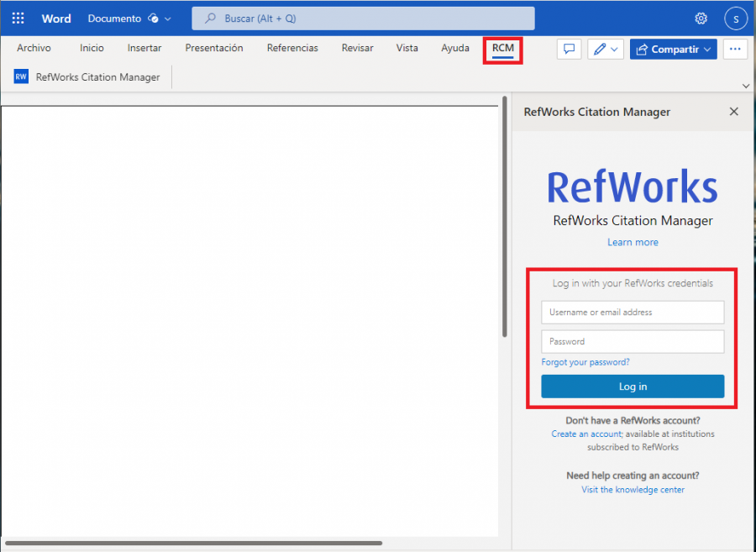Open the Referencias tab

(292, 48)
